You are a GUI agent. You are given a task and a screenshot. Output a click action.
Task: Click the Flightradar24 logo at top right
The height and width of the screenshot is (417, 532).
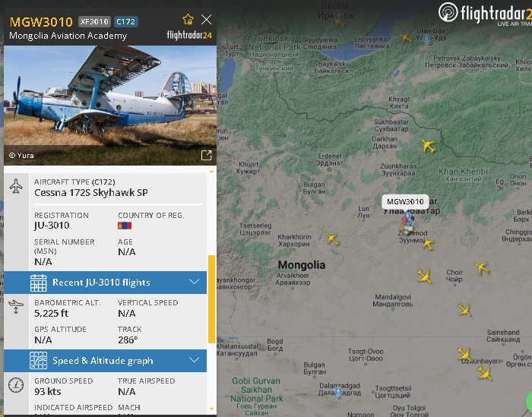(x=485, y=14)
